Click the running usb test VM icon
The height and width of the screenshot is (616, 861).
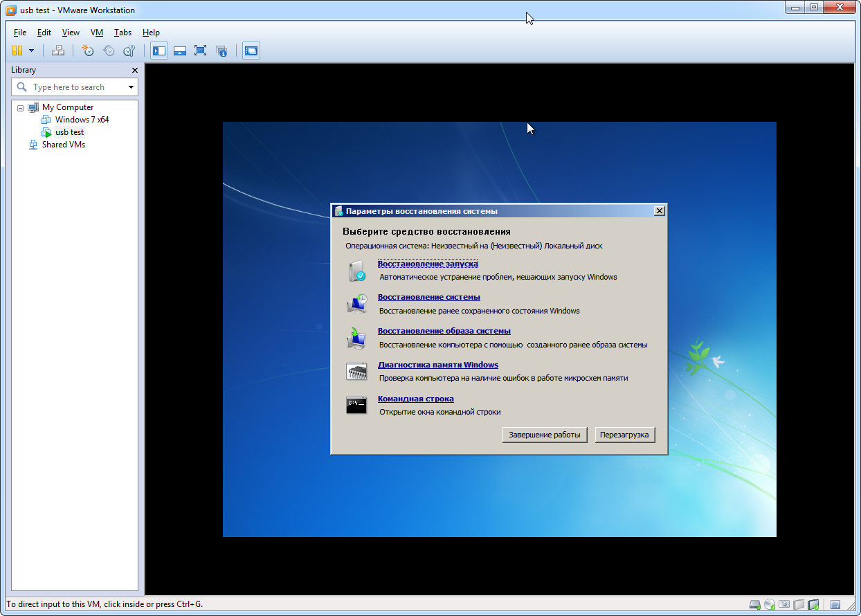click(x=46, y=132)
